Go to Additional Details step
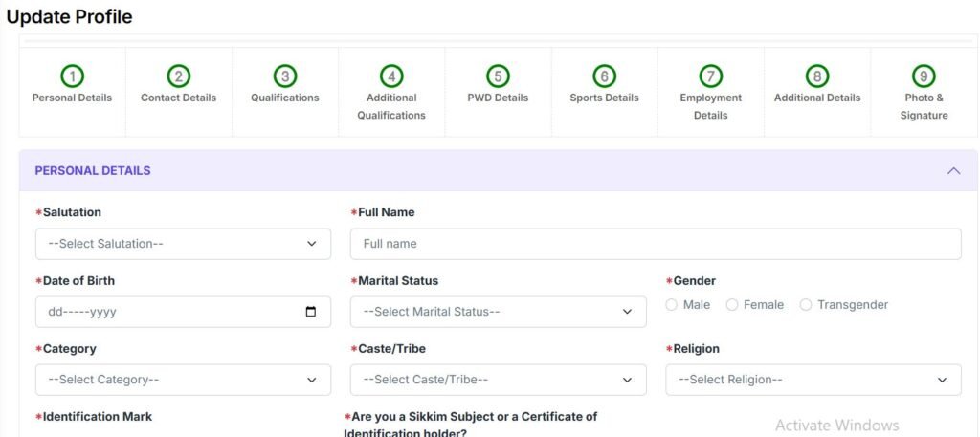980x437 pixels. pyautogui.click(x=817, y=98)
